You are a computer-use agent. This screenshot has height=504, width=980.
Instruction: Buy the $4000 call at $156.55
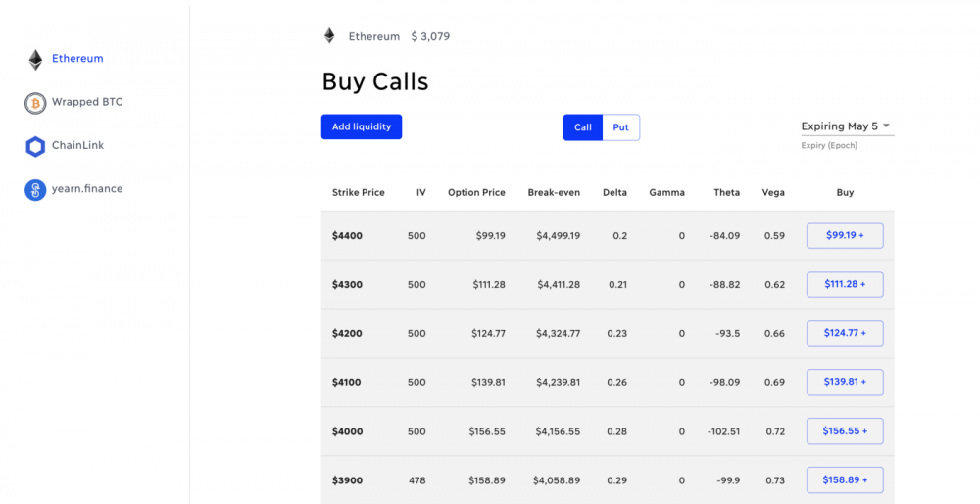click(x=845, y=430)
